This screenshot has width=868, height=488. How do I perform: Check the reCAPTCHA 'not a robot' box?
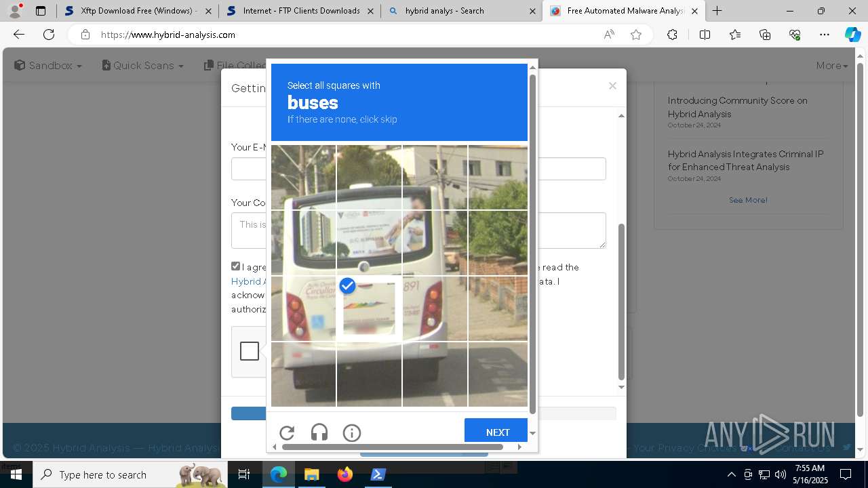[x=250, y=351]
